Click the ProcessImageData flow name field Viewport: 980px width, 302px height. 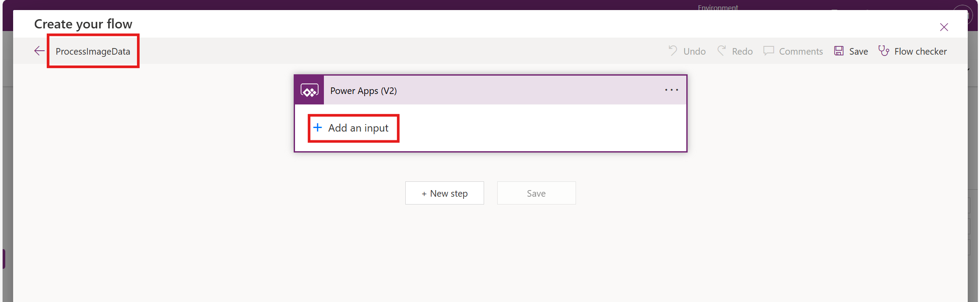(x=93, y=52)
